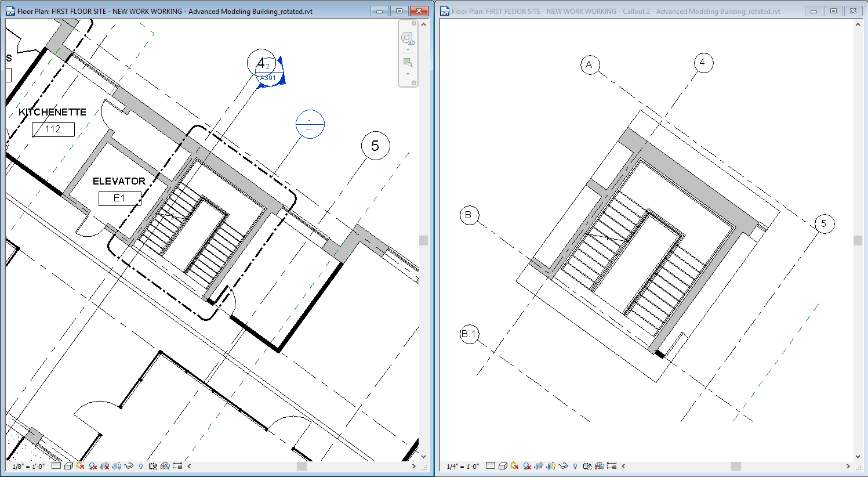868x477 pixels.
Task: Click the E1 room tag
Action: pos(119,198)
